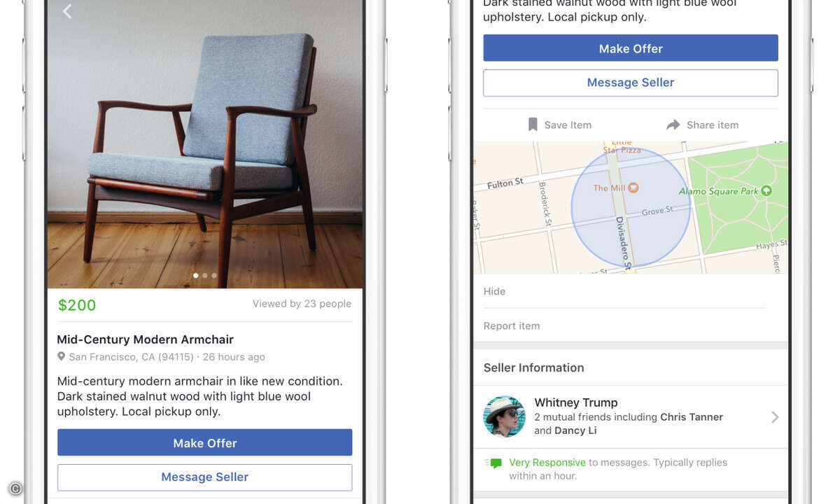Open the Chris Tanner mutual friend link
Image resolution: width=840 pixels, height=504 pixels.
pos(692,416)
